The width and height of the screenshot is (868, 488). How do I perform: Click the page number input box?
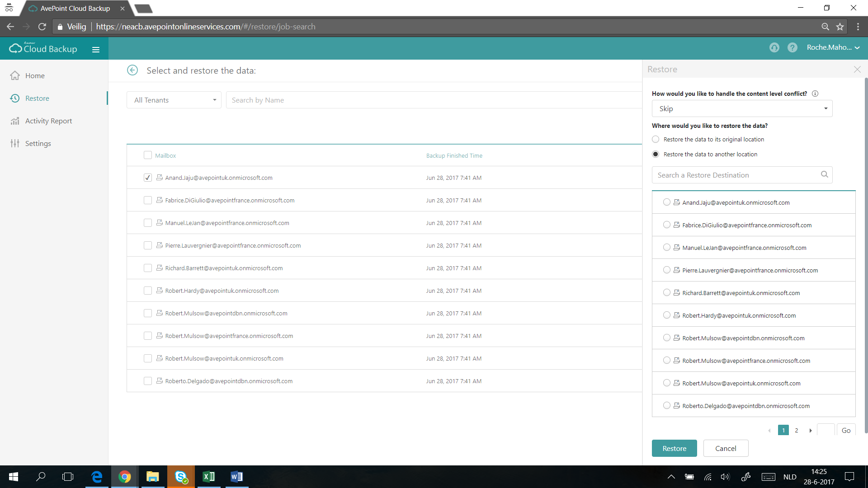[x=826, y=431]
